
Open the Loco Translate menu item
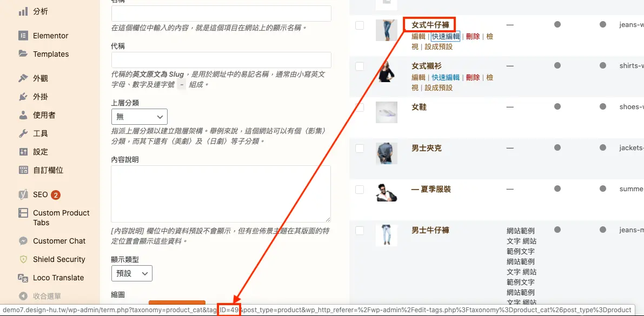point(58,278)
